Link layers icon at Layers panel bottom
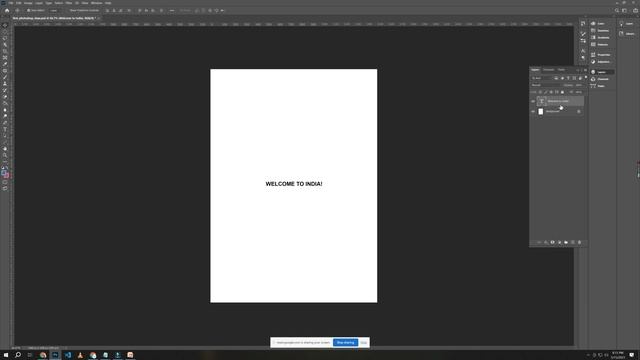The height and width of the screenshot is (360, 640). (x=539, y=242)
